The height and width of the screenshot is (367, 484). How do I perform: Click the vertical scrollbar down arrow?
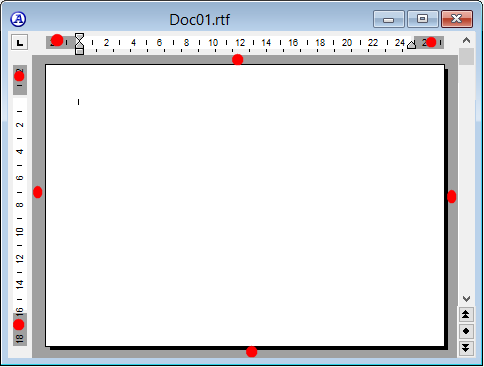[x=467, y=298]
